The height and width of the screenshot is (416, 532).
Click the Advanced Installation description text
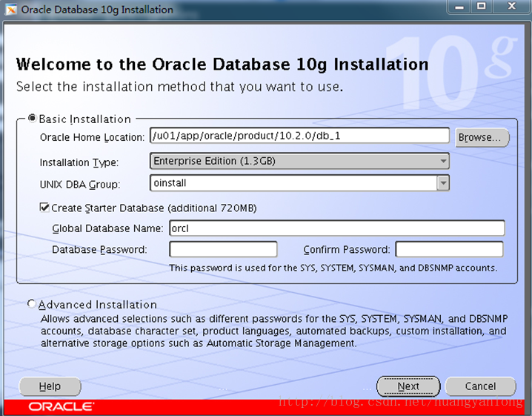274,331
